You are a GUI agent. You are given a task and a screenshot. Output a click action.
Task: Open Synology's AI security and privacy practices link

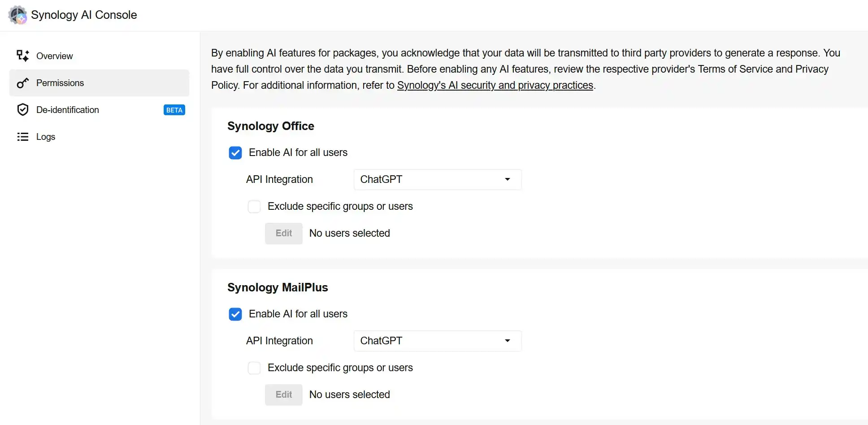[x=495, y=85]
